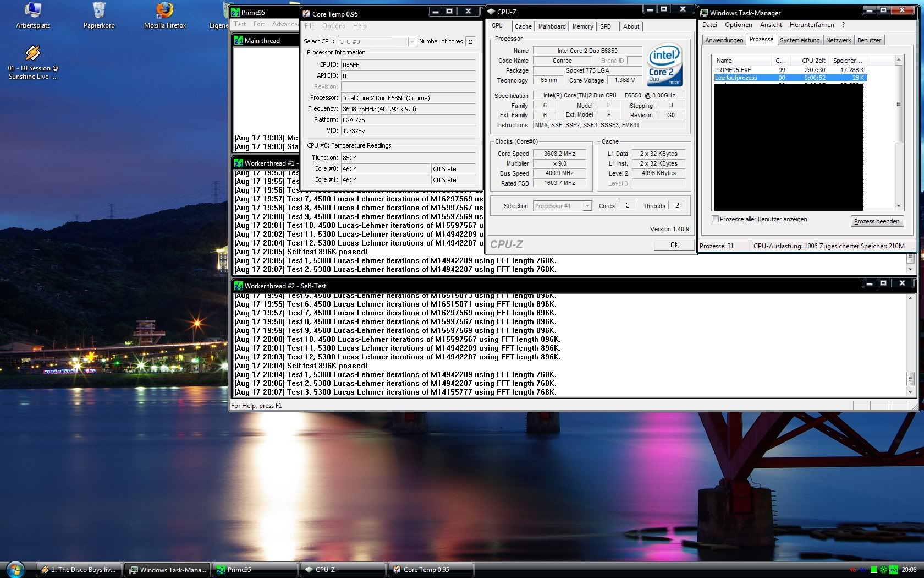Click the Main thread window icon
Viewport: 924px width, 578px height.
(x=238, y=40)
